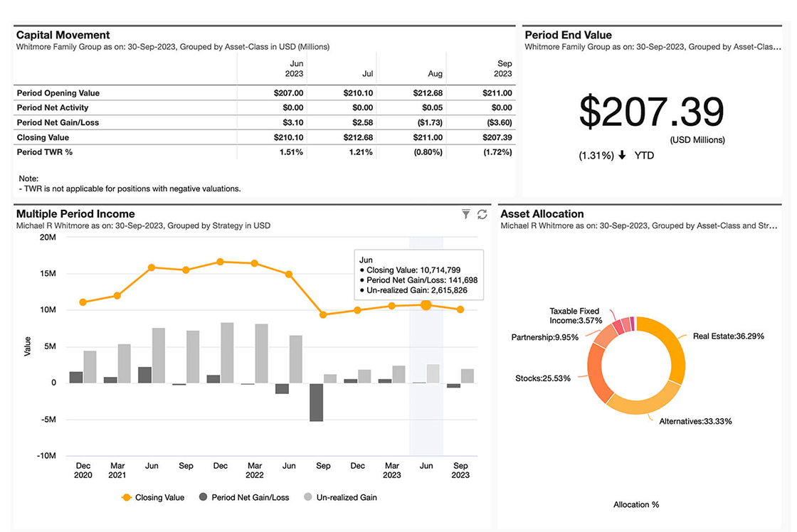Image resolution: width=797 pixels, height=532 pixels.
Task: Click the Dec 2020 closing value data point
Action: tap(83, 302)
